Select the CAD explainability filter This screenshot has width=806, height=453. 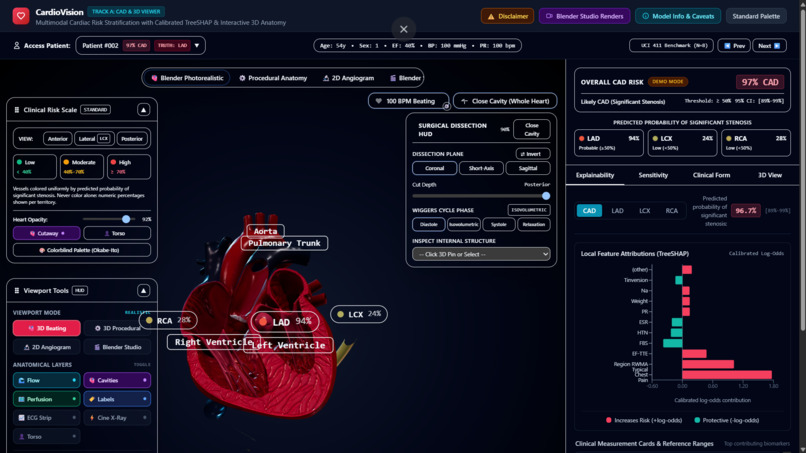click(x=589, y=211)
